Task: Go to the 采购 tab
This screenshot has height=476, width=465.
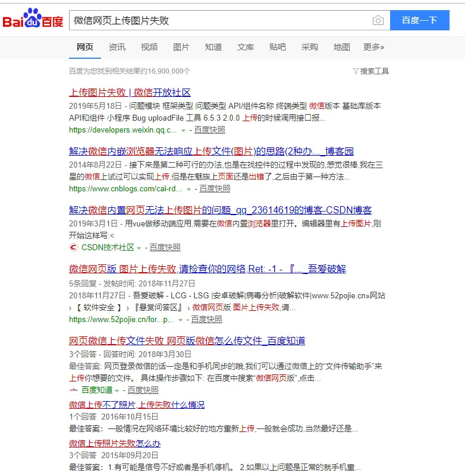Action: coord(309,47)
